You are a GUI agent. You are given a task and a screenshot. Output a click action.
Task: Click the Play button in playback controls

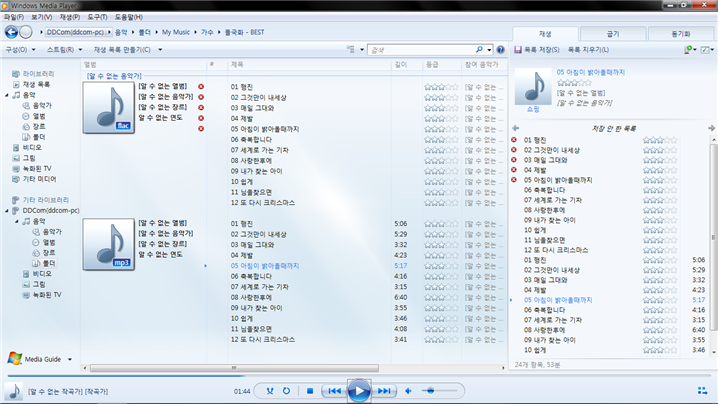point(359,390)
